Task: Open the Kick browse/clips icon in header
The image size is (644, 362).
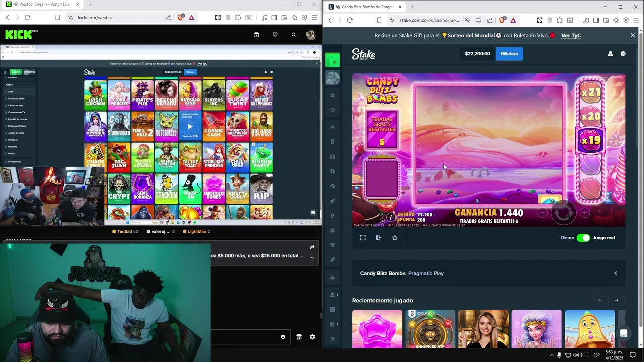Action: [x=256, y=35]
